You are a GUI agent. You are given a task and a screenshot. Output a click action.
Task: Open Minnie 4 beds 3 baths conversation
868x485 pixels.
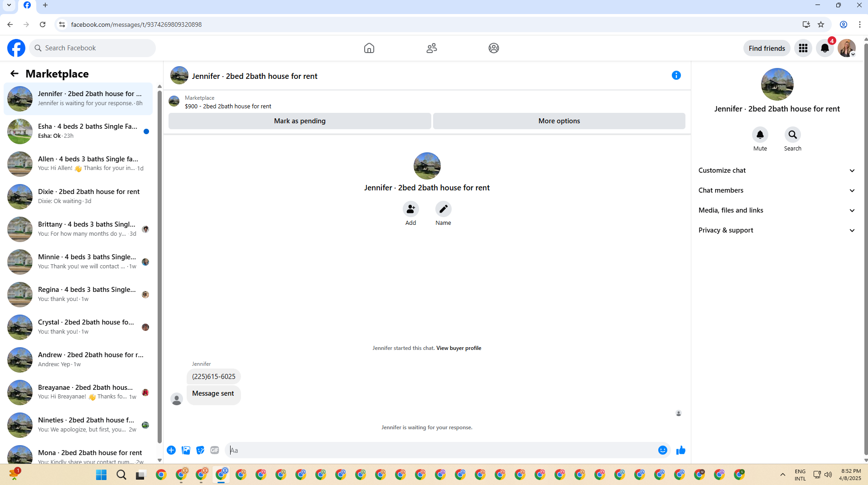78,262
